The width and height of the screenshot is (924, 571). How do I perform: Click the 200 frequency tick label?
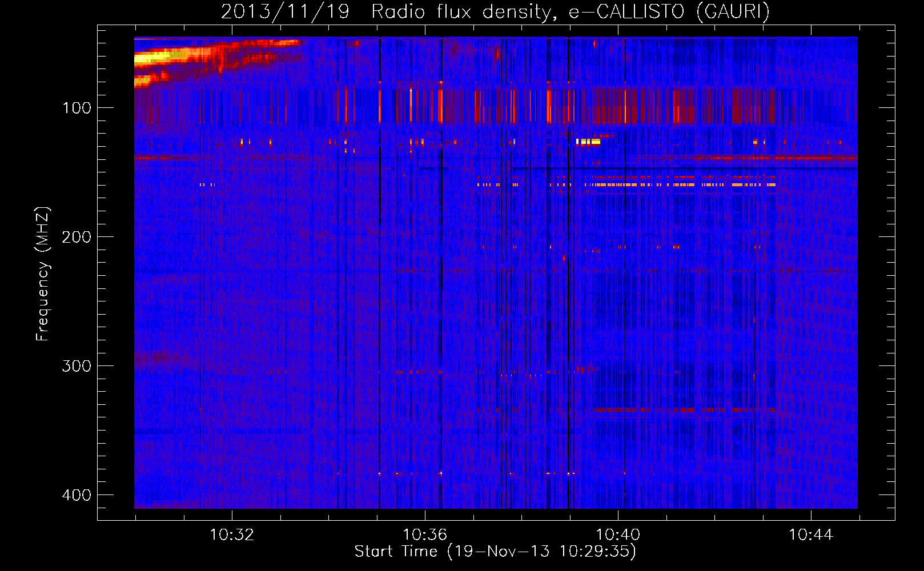pos(77,237)
